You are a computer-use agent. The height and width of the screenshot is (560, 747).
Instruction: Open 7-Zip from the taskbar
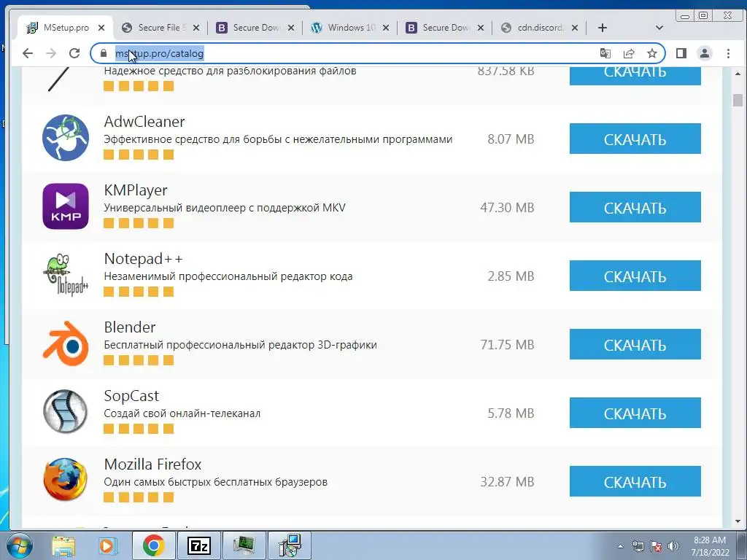click(x=199, y=545)
